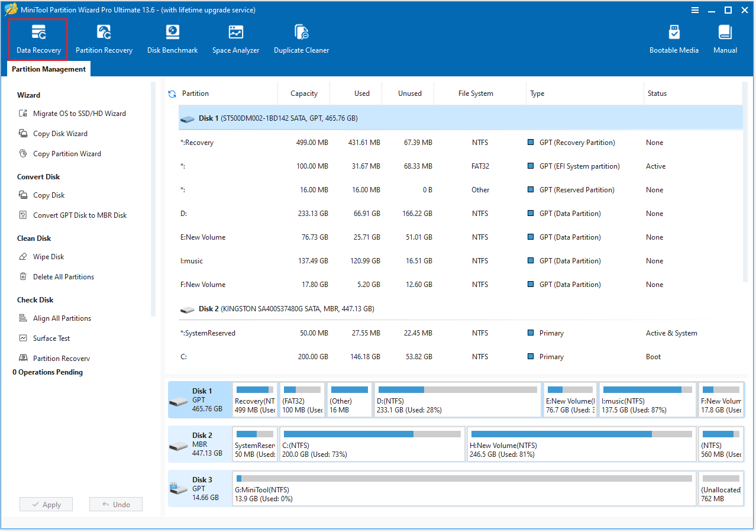Screen dimensions: 756x532
Task: Select Disk 1 ST500DM002 header row
Action: click(x=460, y=118)
